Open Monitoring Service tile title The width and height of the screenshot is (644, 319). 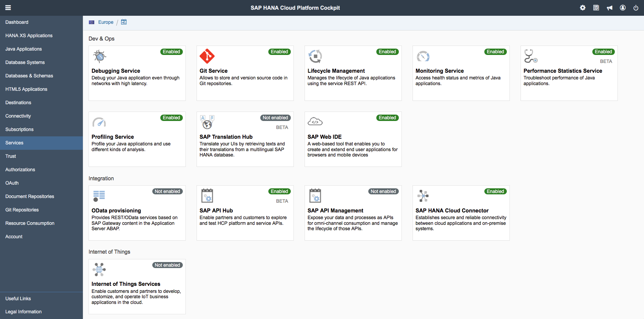tap(439, 71)
